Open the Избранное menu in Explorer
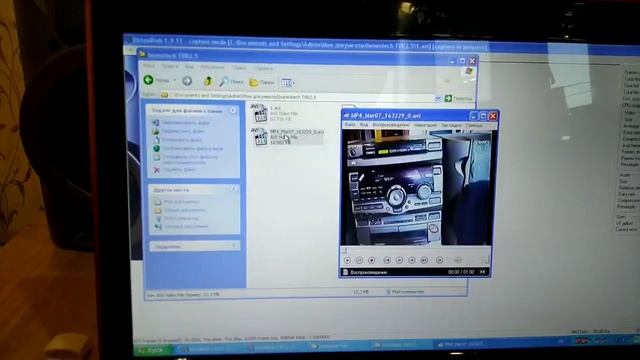640x360 pixels. pos(212,67)
